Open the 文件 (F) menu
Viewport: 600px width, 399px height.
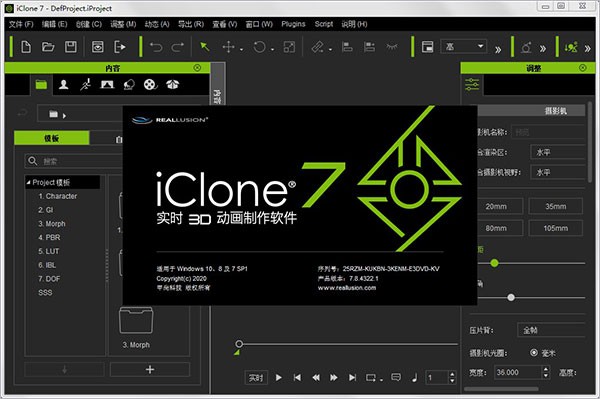tap(21, 24)
